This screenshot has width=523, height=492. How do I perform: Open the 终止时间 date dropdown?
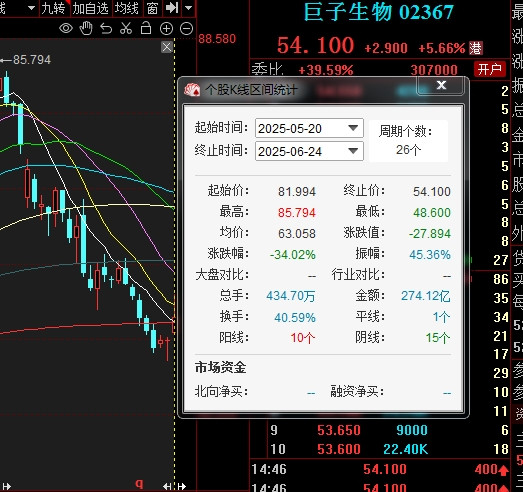click(353, 151)
